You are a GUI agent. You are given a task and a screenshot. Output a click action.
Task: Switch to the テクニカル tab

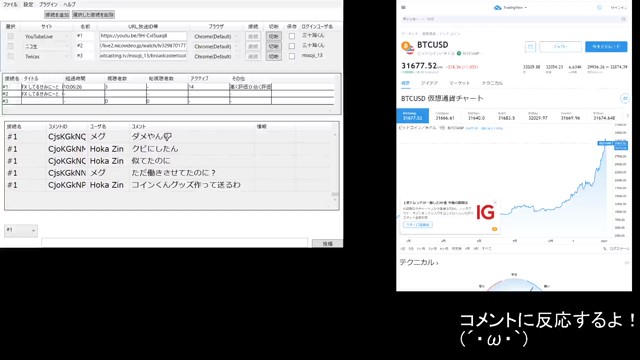pos(492,83)
